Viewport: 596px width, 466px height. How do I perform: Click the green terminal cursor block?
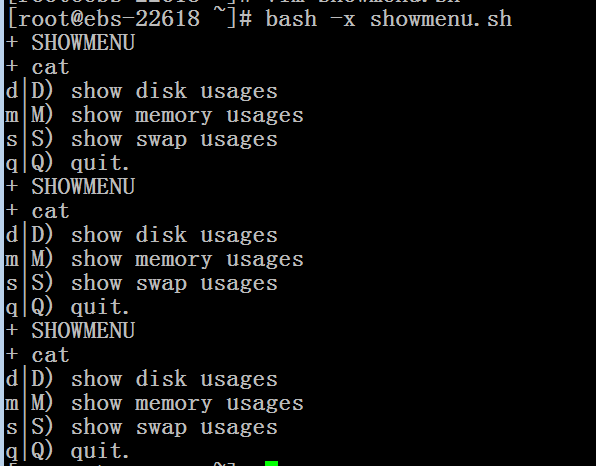pos(271,463)
